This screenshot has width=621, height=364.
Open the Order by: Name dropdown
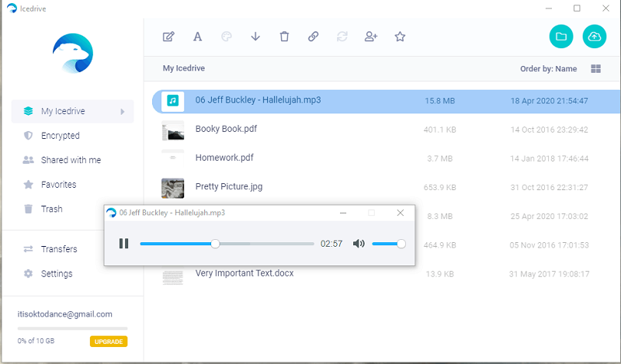(548, 69)
